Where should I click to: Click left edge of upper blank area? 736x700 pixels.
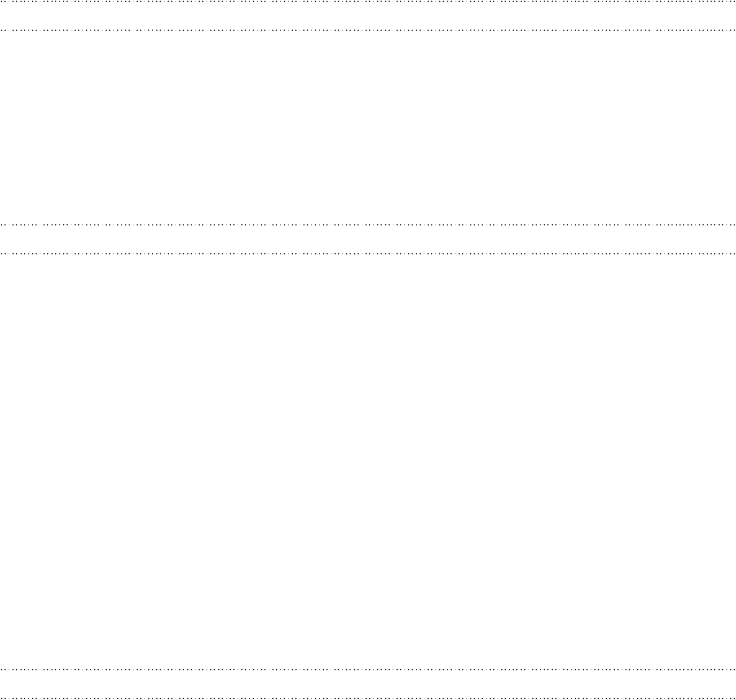point(2,127)
